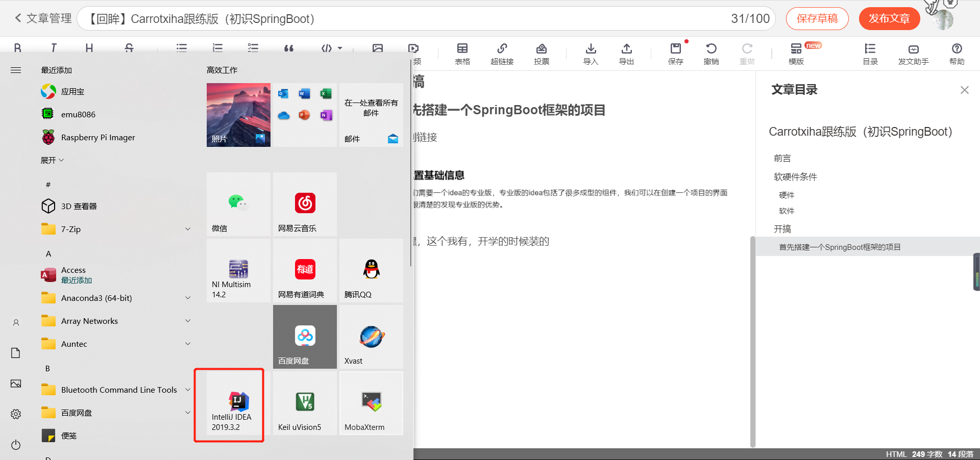Insert a 超链接 hyperlink
The width and height of the screenshot is (980, 460).
502,54
